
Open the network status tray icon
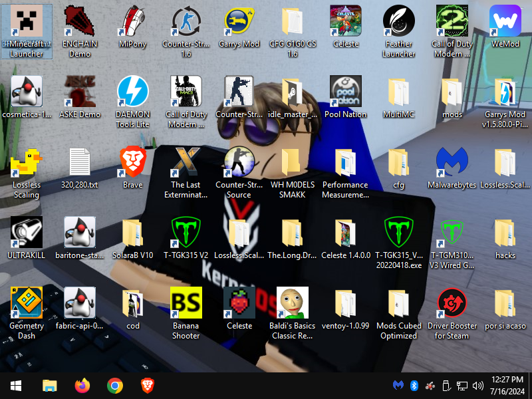(462, 386)
